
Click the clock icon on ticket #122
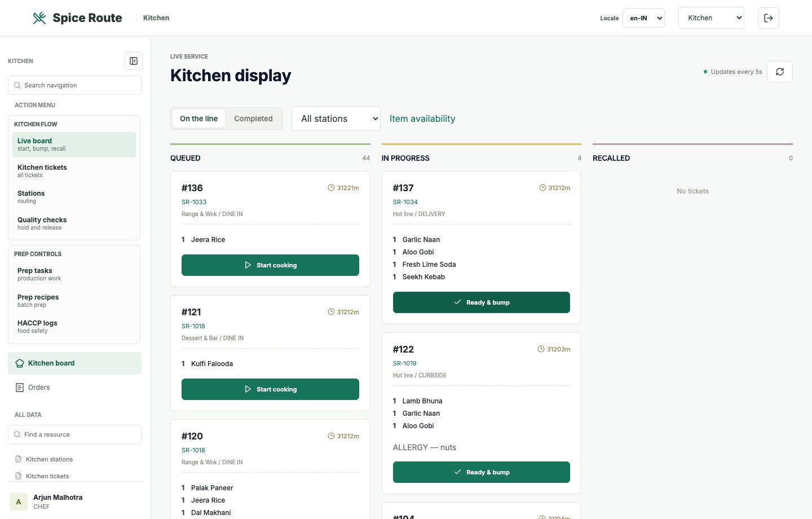[x=541, y=349]
